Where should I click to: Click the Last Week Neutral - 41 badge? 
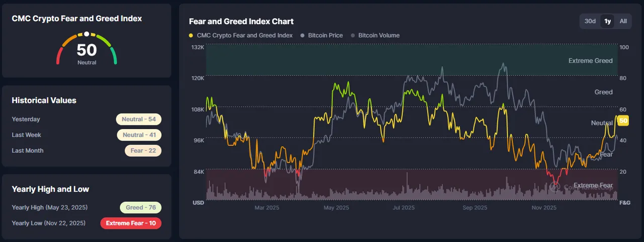[x=139, y=135]
